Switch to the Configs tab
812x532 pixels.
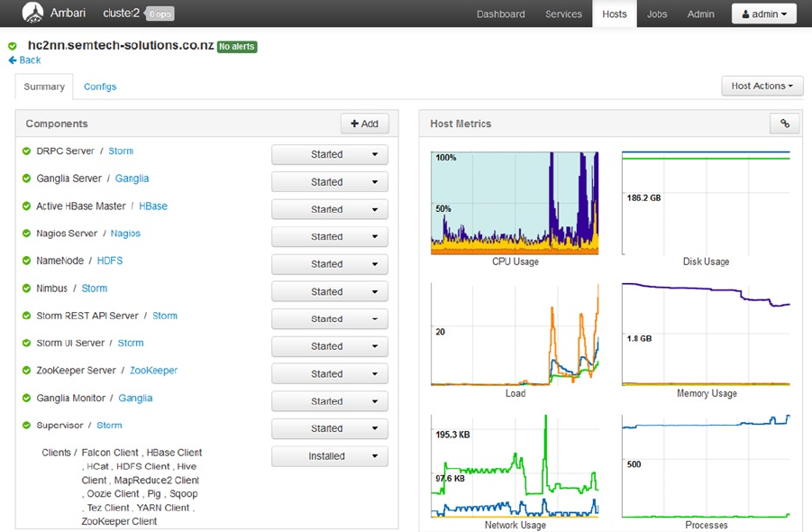point(100,87)
